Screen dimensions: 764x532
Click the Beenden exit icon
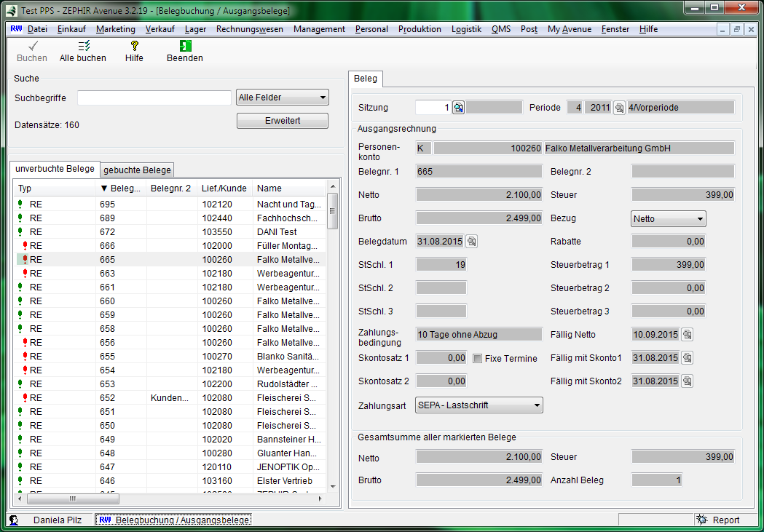[x=184, y=46]
